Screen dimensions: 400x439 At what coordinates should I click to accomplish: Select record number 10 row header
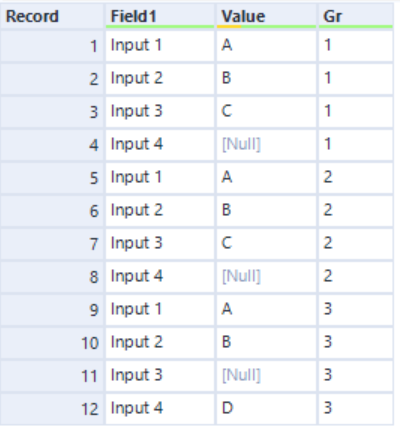(52, 343)
